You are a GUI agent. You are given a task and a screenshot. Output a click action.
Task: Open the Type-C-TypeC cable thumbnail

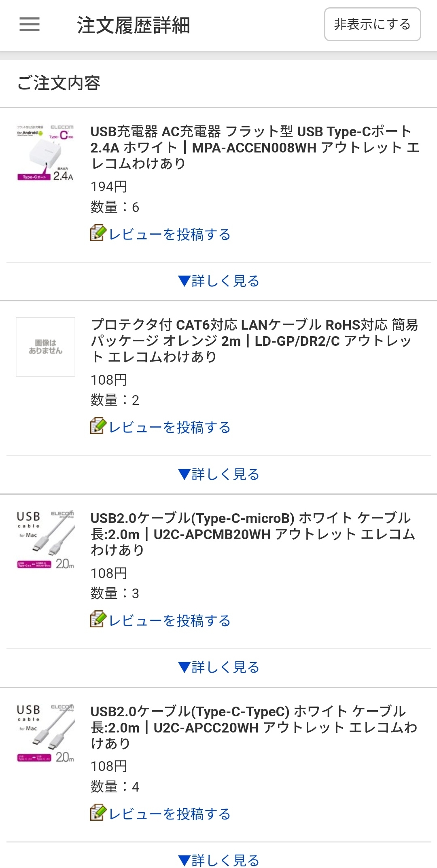(x=45, y=733)
